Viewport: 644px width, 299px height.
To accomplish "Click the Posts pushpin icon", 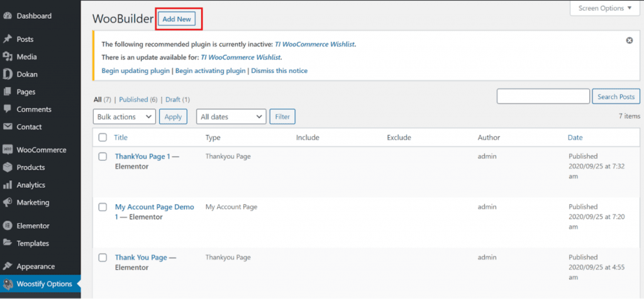I will 8,40.
